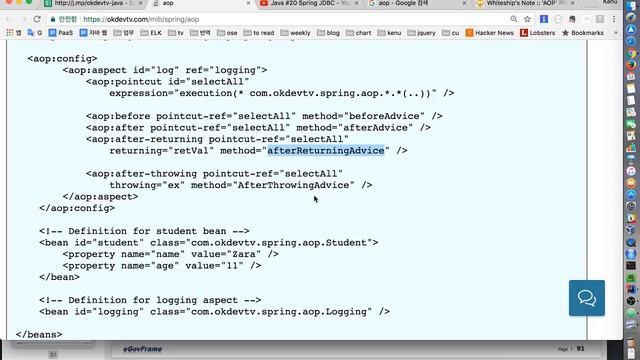Open Finder from the dock
The image size is (640, 360).
click(631, 6)
